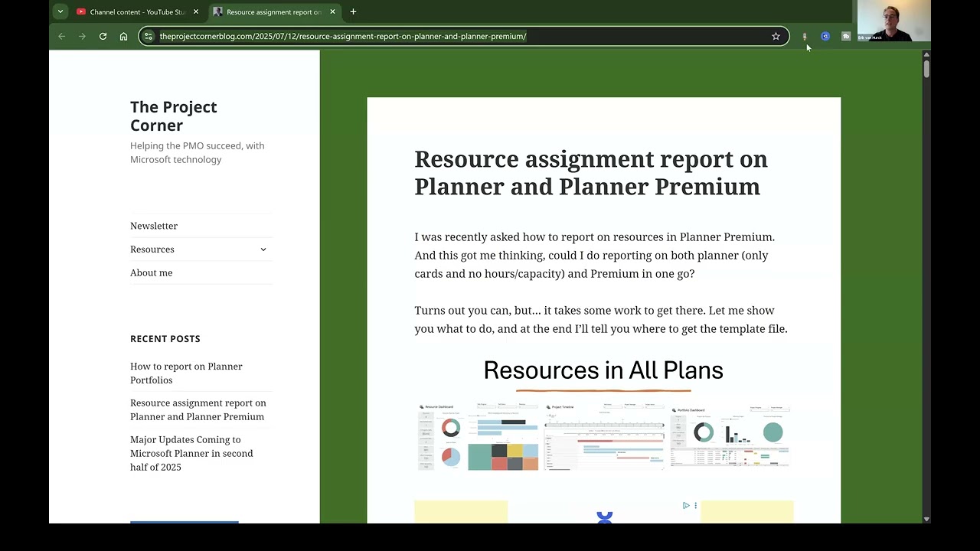This screenshot has height=551, width=980.
Task: Go back to the previous page
Action: coord(62,36)
